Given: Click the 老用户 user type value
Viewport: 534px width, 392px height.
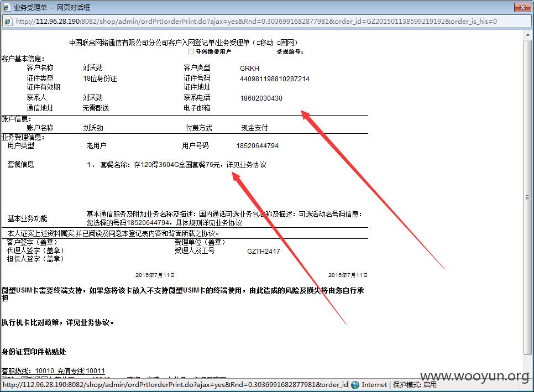Looking at the screenshot, I should tap(96, 146).
